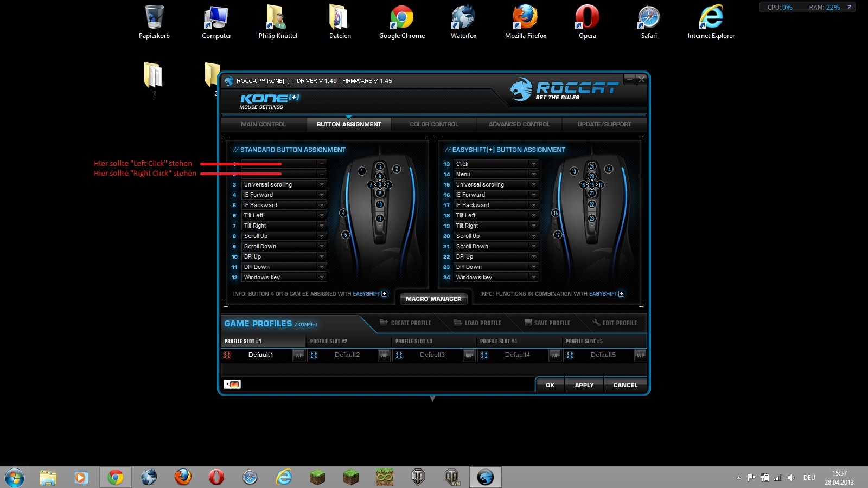Select the Profile Slot #2 tab

click(349, 341)
